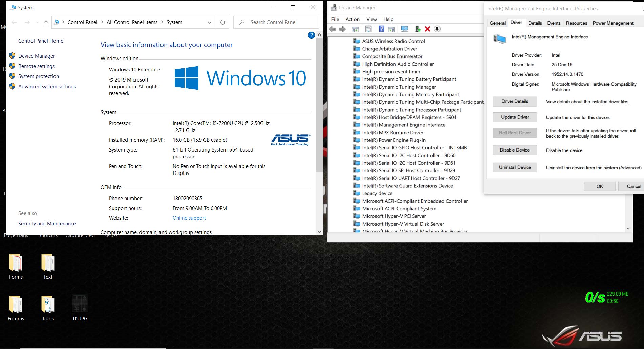Open Control Panel Home link
The width and height of the screenshot is (644, 349).
41,41
